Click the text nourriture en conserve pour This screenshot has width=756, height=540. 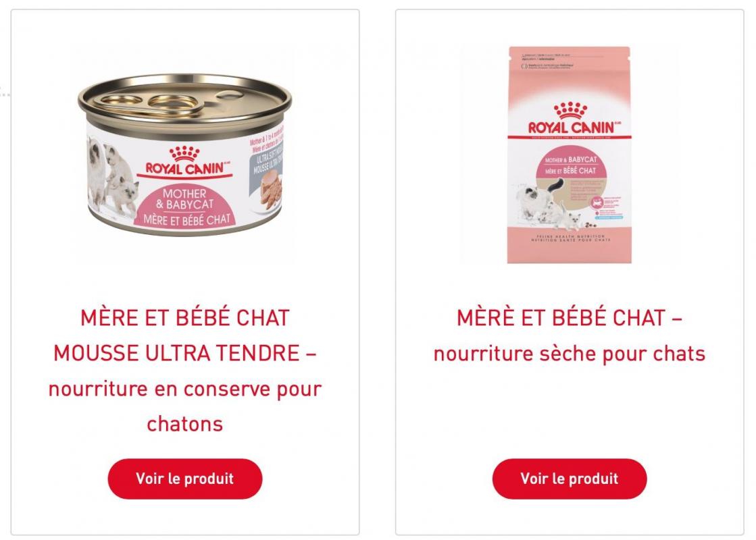[x=184, y=389]
